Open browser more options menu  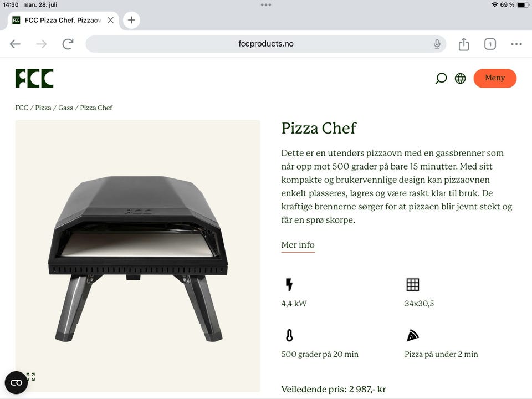click(x=516, y=44)
